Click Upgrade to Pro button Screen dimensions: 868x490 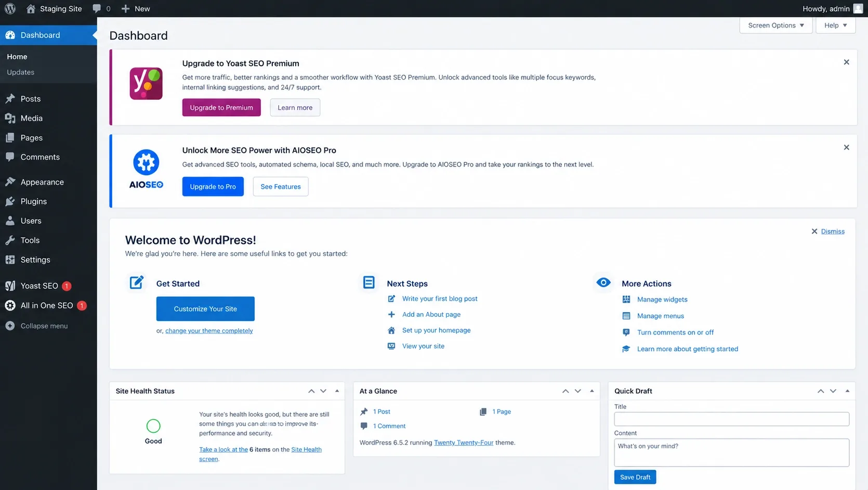point(213,187)
